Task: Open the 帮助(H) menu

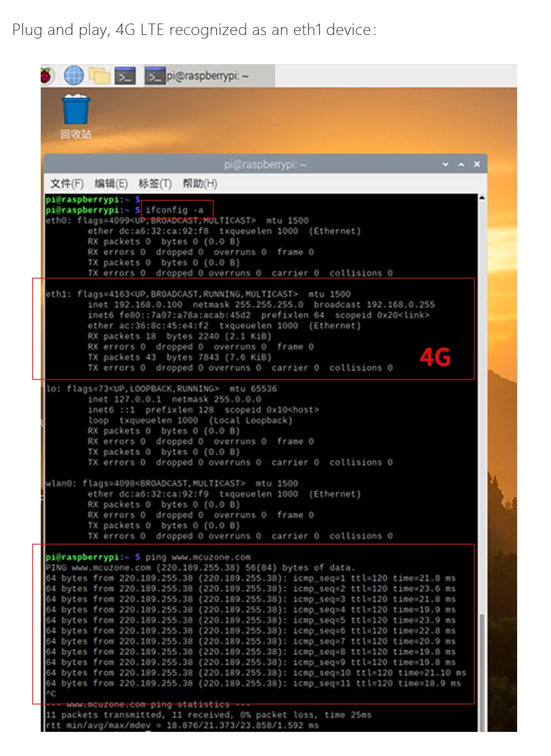Action: point(200,184)
